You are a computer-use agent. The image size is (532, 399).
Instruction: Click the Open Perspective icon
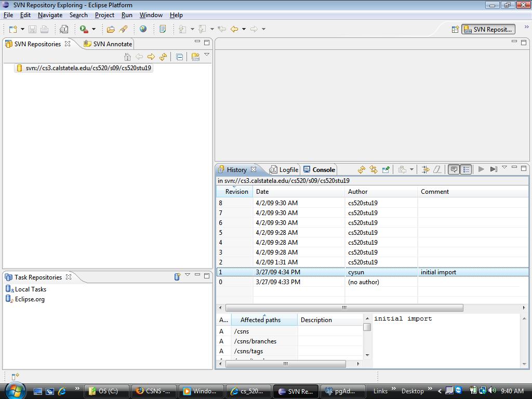click(455, 29)
